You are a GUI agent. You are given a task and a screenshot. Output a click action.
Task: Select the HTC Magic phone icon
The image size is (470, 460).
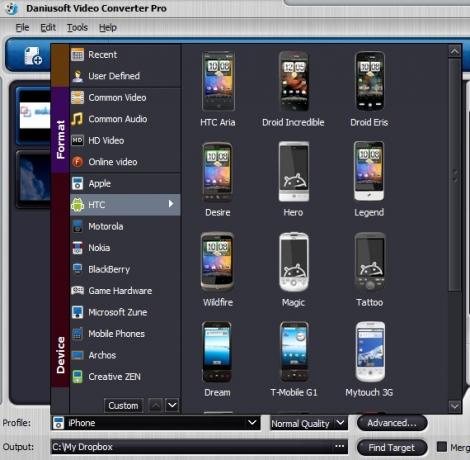tap(294, 262)
